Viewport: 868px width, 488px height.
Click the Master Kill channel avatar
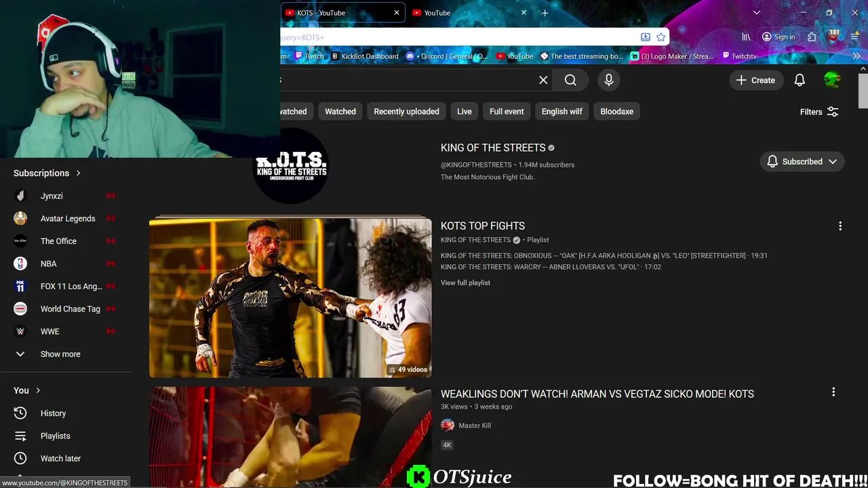coord(448,425)
